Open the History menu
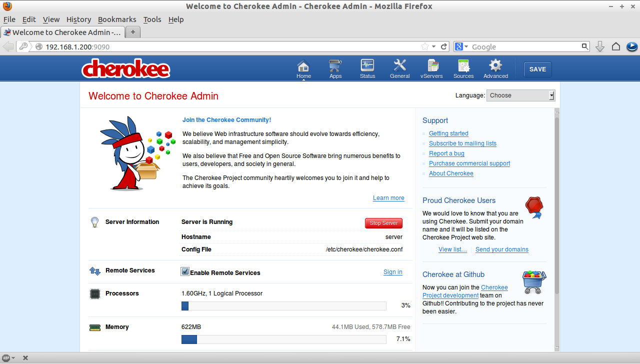The height and width of the screenshot is (364, 640). [x=78, y=19]
